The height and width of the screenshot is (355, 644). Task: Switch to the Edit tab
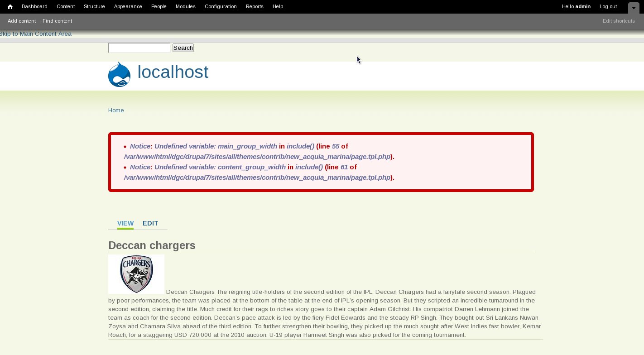pos(150,223)
